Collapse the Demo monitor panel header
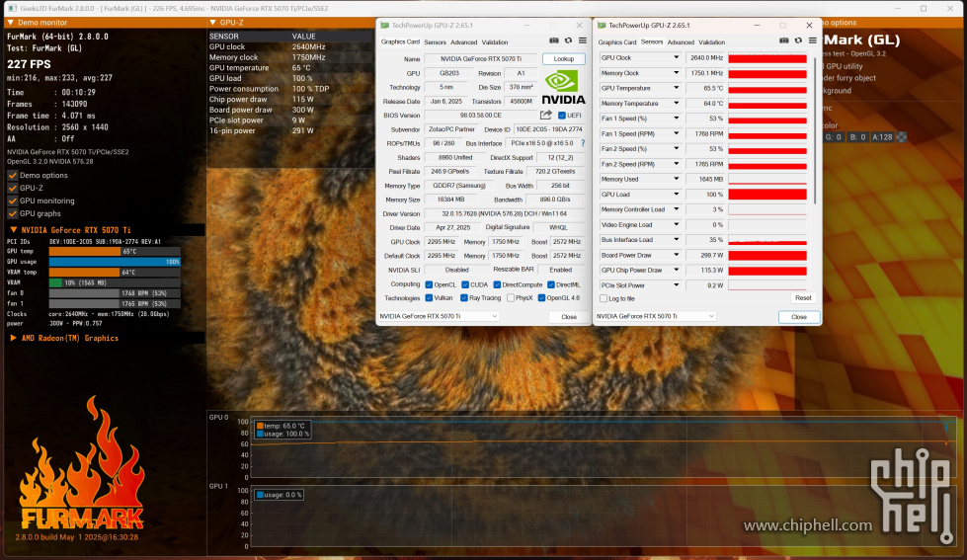Screen dimensions: 967x560 coord(11,22)
